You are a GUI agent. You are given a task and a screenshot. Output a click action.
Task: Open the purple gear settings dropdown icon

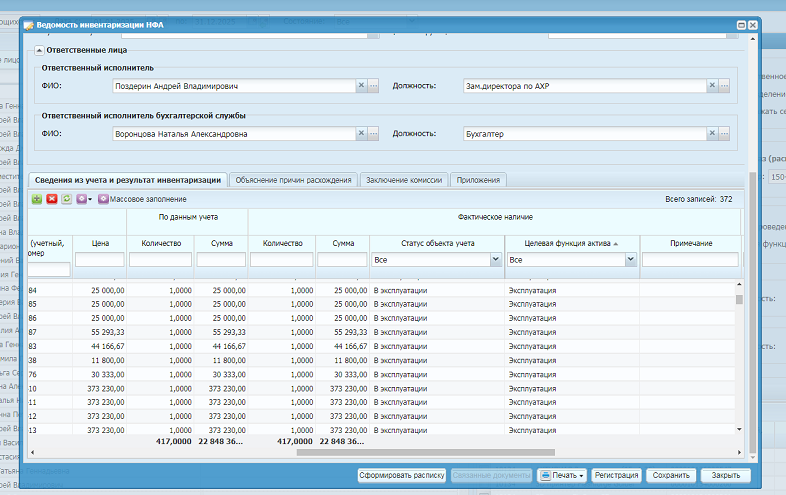[x=82, y=200]
